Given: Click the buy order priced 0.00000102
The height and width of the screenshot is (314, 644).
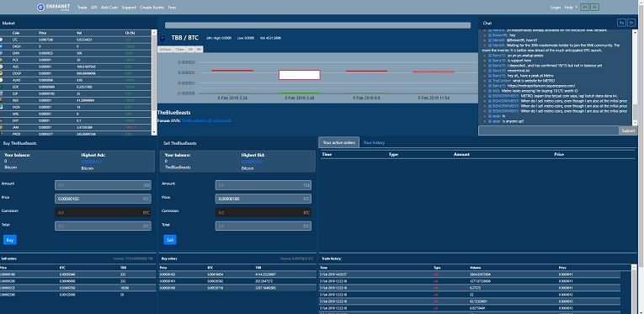Looking at the screenshot, I should click(237, 274).
